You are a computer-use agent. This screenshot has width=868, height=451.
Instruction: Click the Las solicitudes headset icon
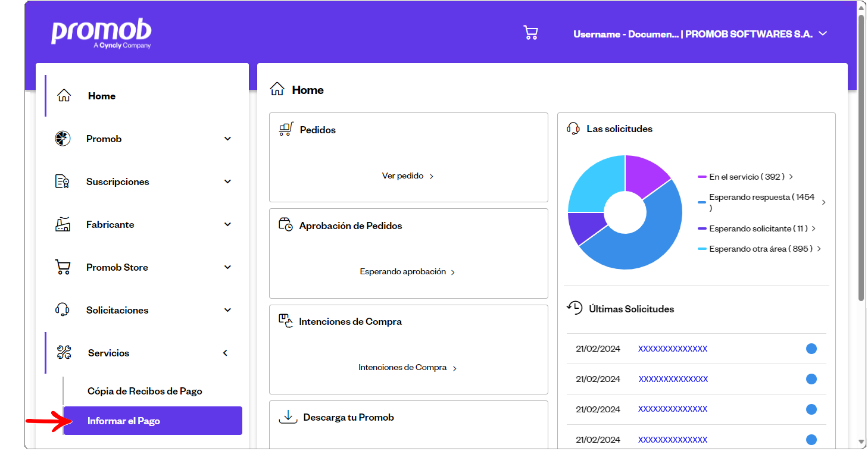(x=573, y=129)
